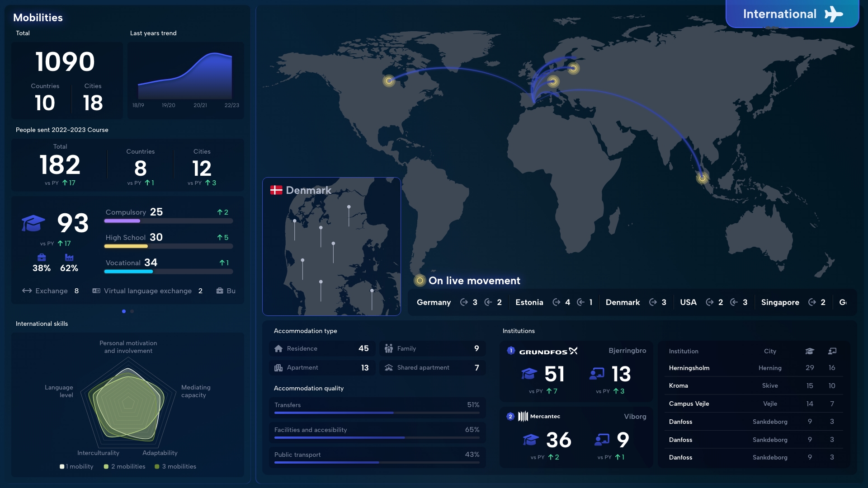868x488 pixels.
Task: Toggle the 3 mobilities legend item
Action: point(175,466)
